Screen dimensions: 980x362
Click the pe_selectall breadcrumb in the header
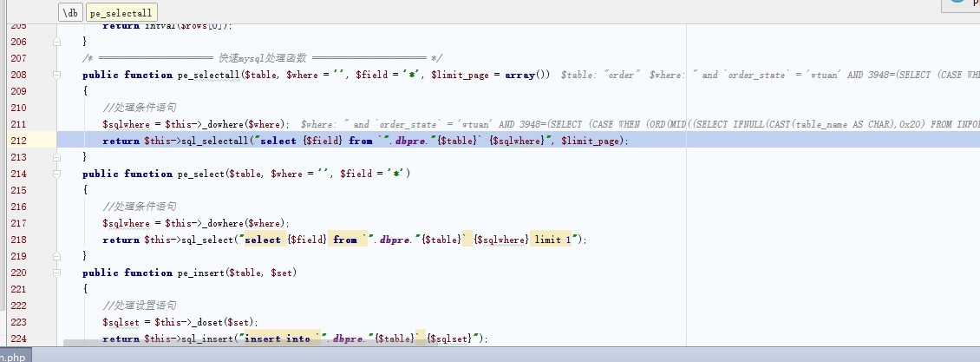[121, 12]
